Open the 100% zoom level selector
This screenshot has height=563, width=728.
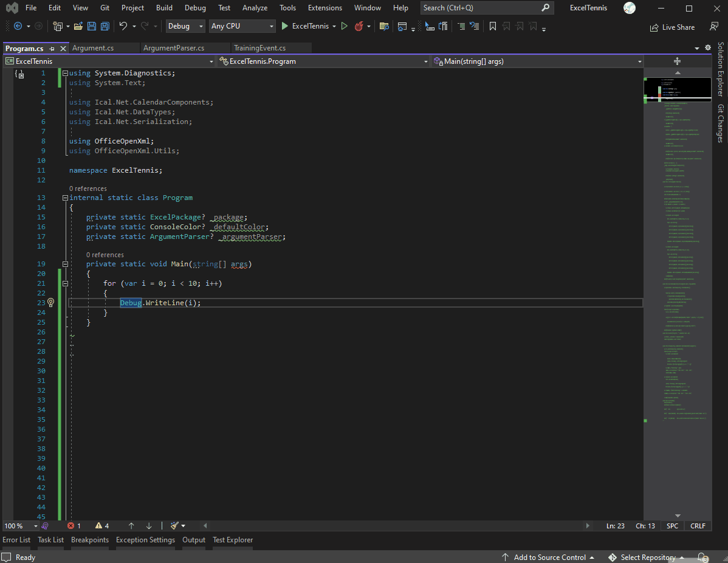click(18, 525)
